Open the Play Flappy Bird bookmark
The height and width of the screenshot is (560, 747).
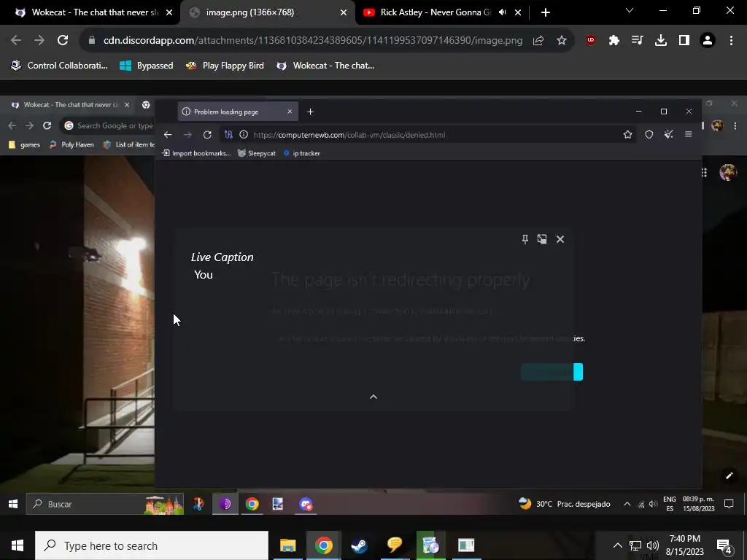tap(225, 66)
